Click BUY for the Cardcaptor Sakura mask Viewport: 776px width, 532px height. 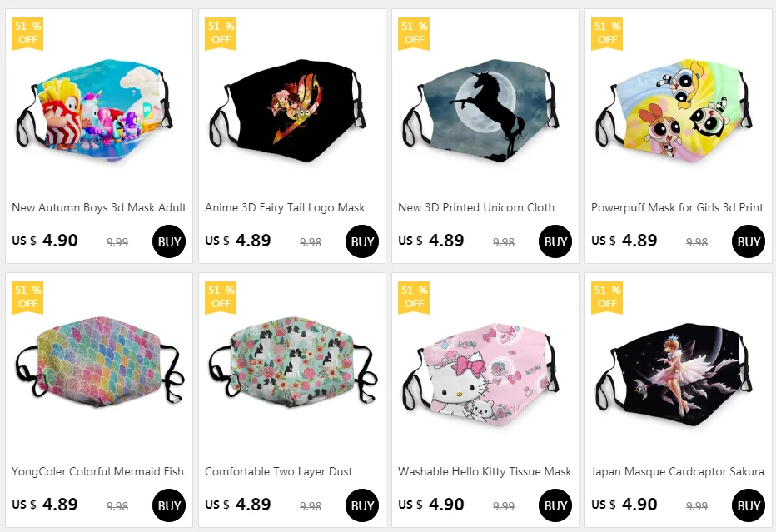tap(748, 505)
